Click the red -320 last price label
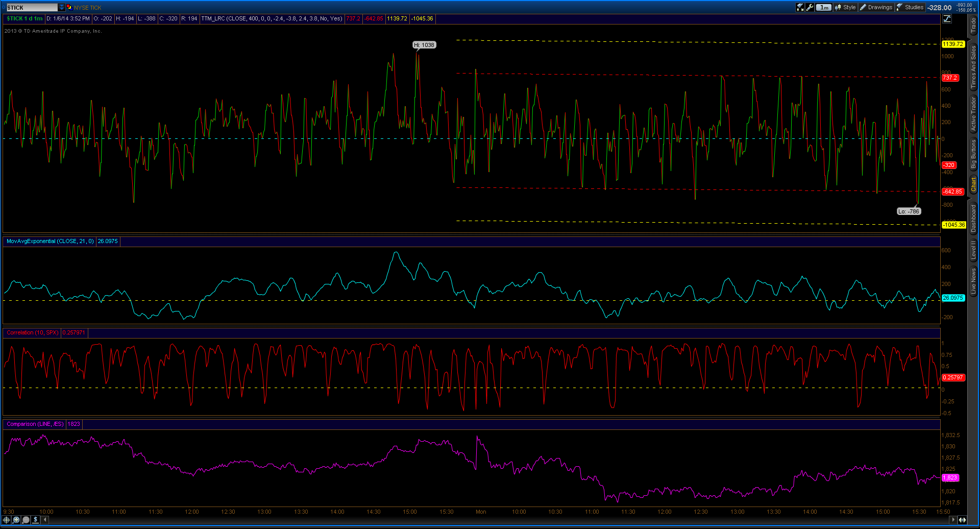Screen dimensions: 980x529 click(949, 165)
